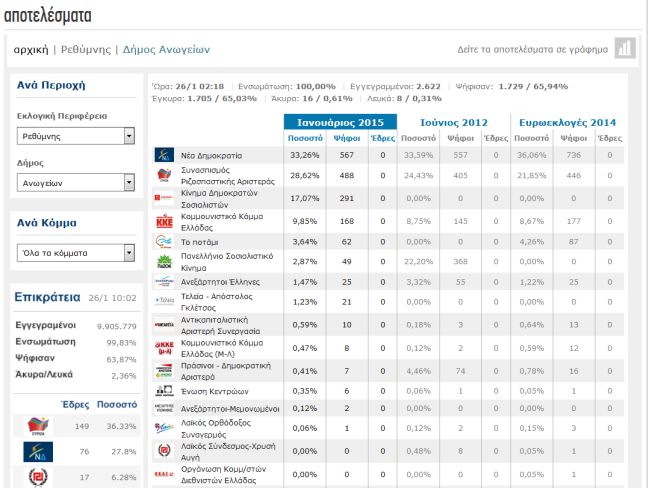
Task: Click the ΣΥΡΙΖΑ logo in Επικράτεια panel
Action: pyautogui.click(x=37, y=425)
